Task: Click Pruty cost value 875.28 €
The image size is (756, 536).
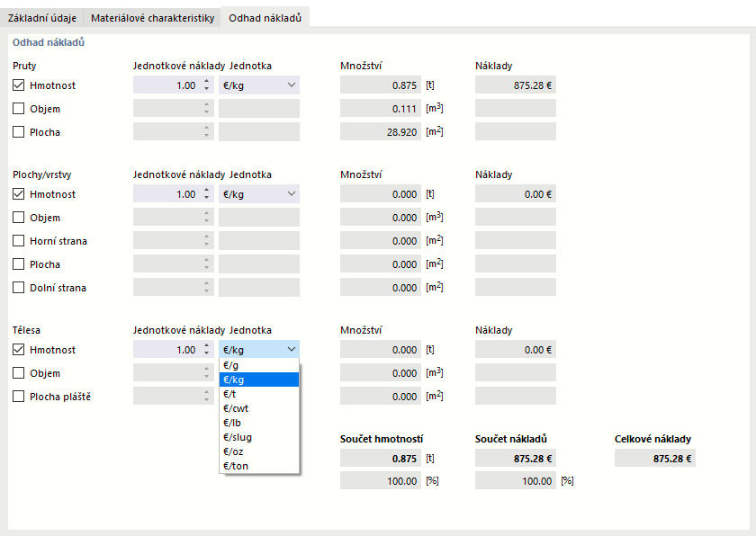Action: (516, 85)
